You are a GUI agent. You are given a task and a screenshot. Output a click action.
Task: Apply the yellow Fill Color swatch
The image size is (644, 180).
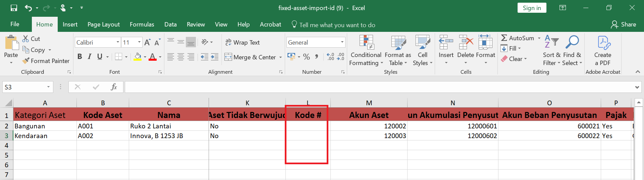pyautogui.click(x=138, y=57)
